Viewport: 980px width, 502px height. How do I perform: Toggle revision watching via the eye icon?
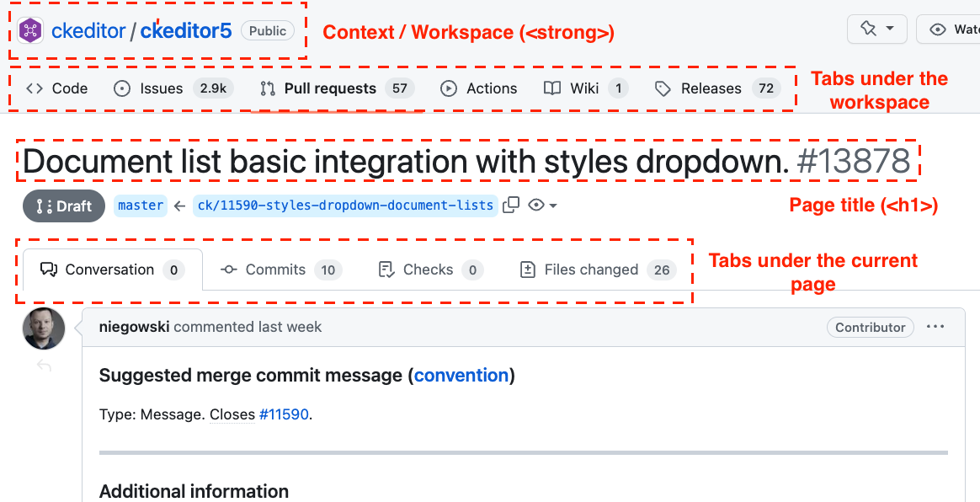coord(536,205)
